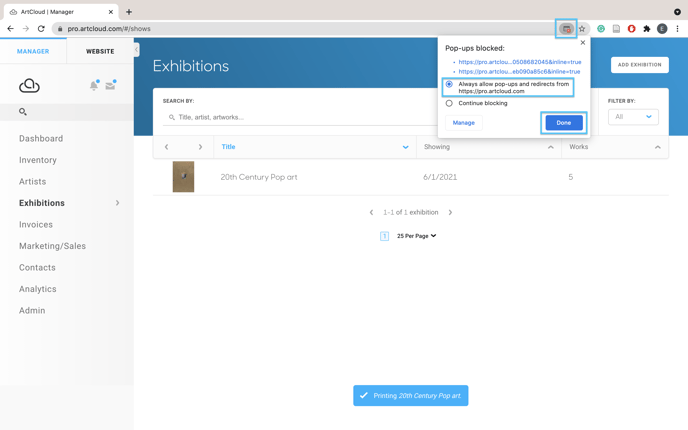Open Chrome's three-dot menu

click(677, 29)
